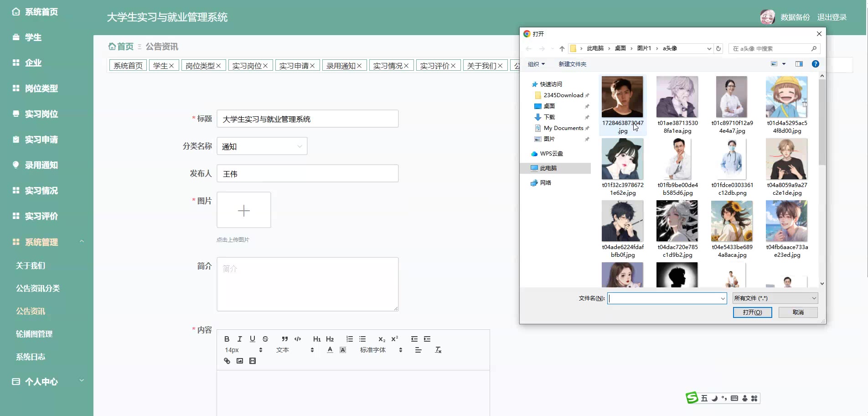The width and height of the screenshot is (868, 416).
Task: Open the 分类名称 dropdown showing 通知
Action: (262, 146)
